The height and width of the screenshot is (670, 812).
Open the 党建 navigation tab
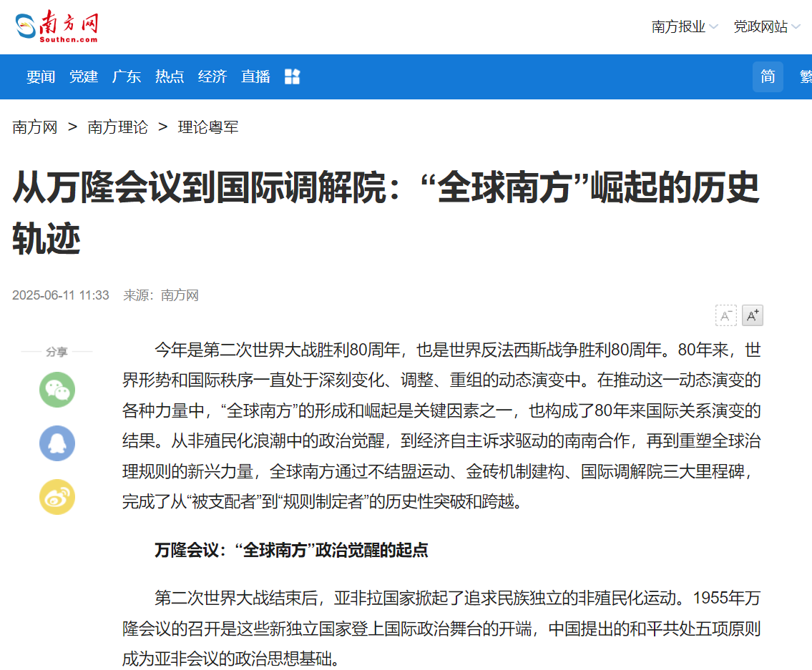pos(84,77)
